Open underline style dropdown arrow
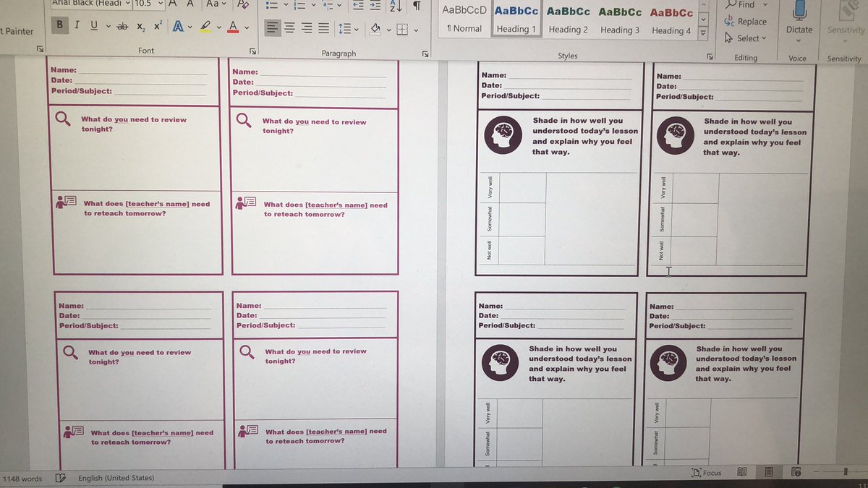The width and height of the screenshot is (868, 488). [x=108, y=26]
